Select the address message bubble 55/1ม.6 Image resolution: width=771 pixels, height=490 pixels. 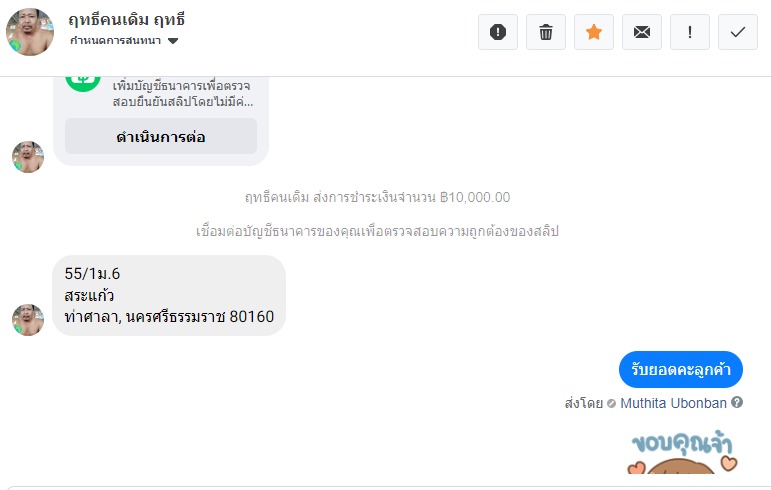point(169,295)
